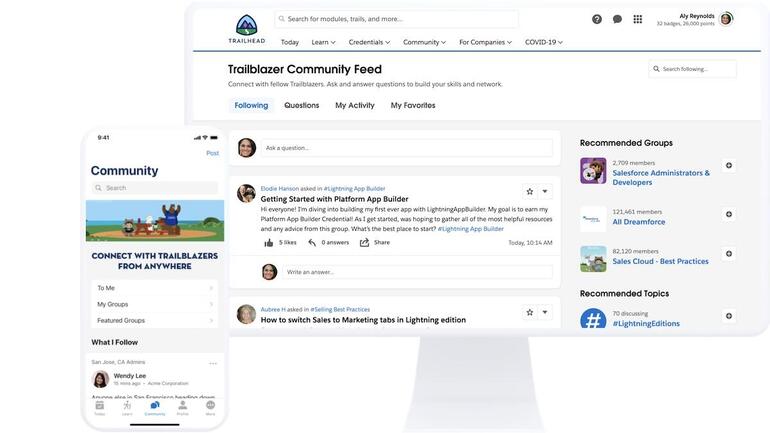Click Aubree H's avatar on post
This screenshot has height=433, width=770.
coord(246,314)
